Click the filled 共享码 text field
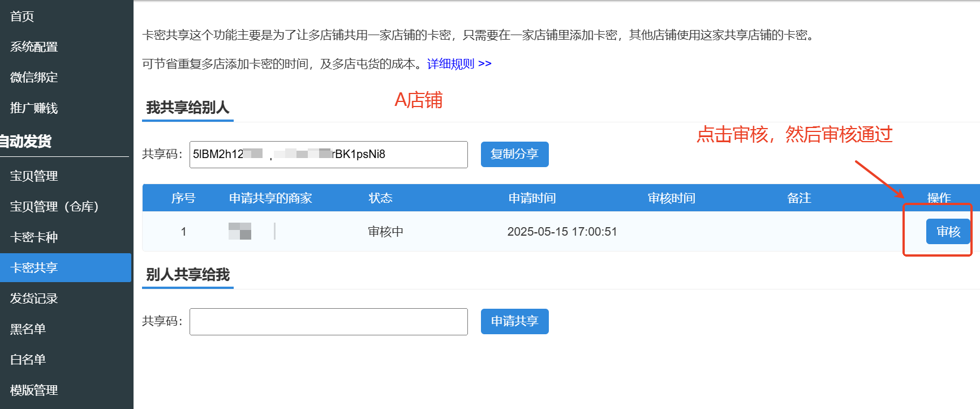 pyautogui.click(x=328, y=155)
